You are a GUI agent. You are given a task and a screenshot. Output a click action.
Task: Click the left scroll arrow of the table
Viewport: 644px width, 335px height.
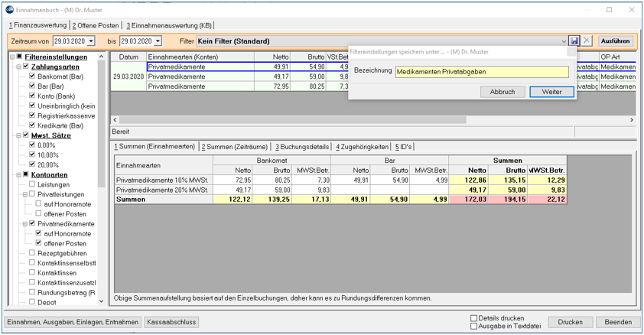[115, 120]
